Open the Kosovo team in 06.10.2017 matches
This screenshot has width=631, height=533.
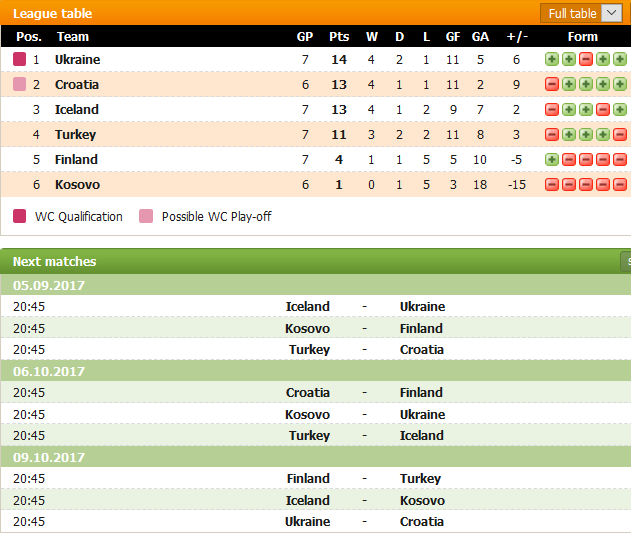pos(307,414)
